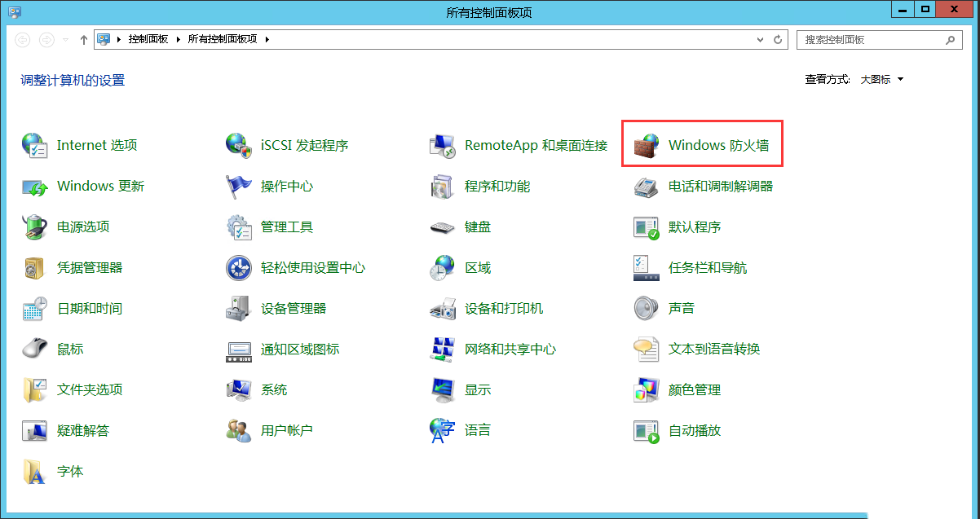Open the 声音 speaker icon

646,308
